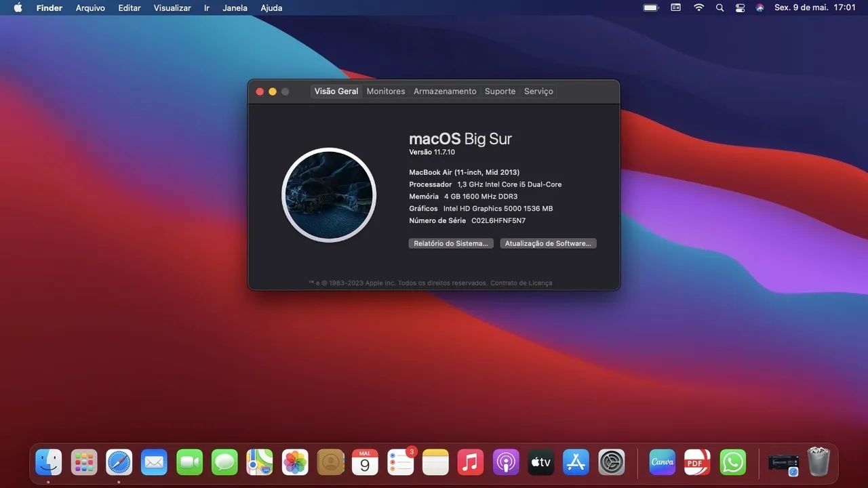868x488 pixels.
Task: Select the Visão Geral tab
Action: coord(336,91)
